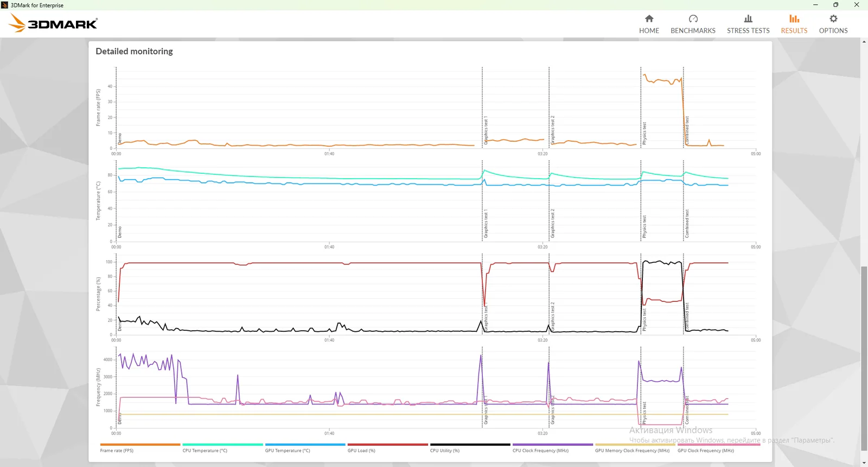Toggle GPU Memory Clock Frequency legend swatch
Viewport: 868px width, 467px height.
(x=635, y=444)
